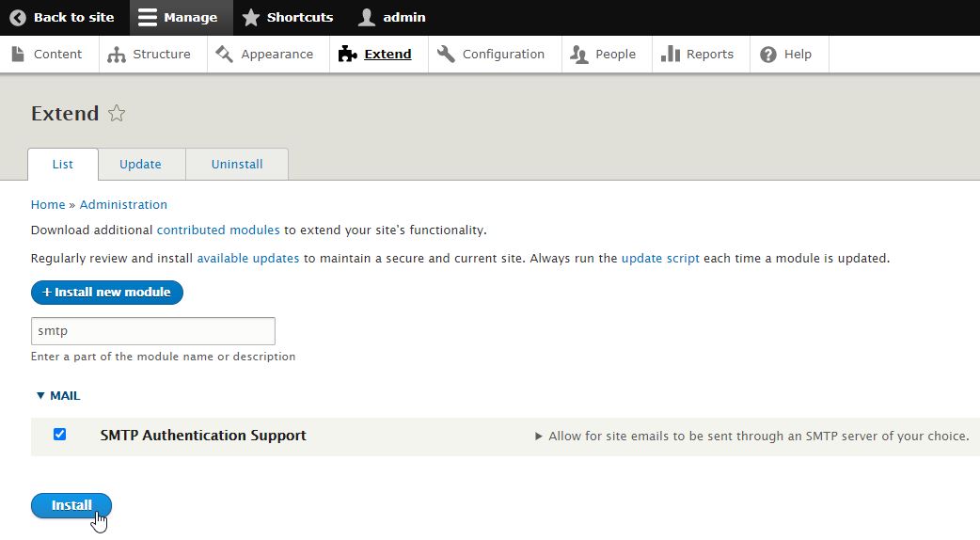Click the Back to site arrow icon
The width and height of the screenshot is (980, 540).
point(18,18)
